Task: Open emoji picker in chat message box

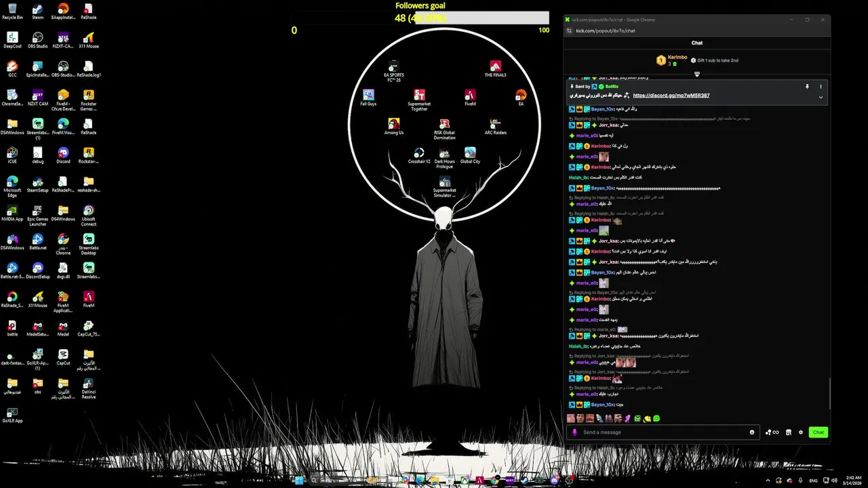Action: 752,432
